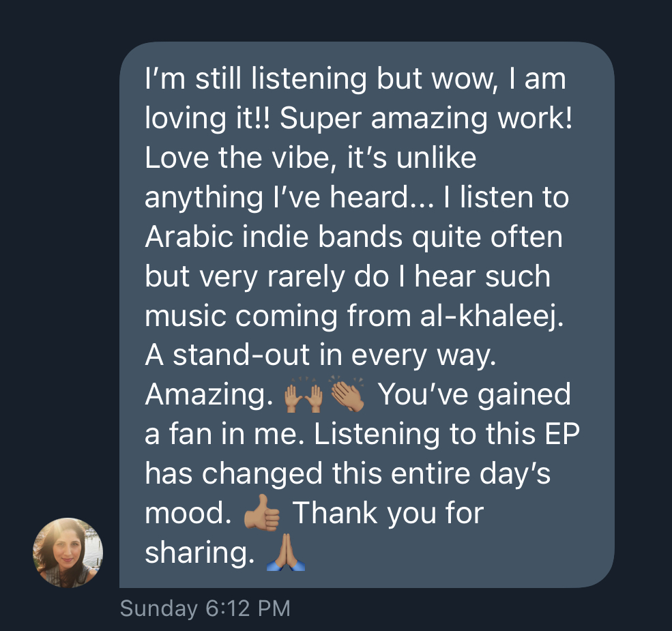This screenshot has width=672, height=631.
Task: Click the line 'A stand-out in every way.'
Action: tap(321, 355)
